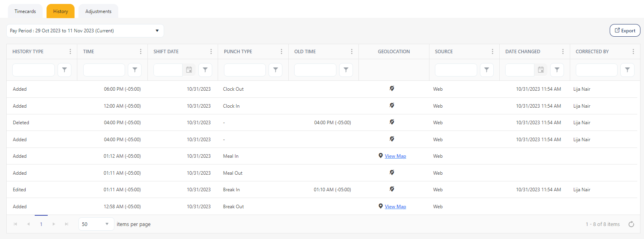The height and width of the screenshot is (239, 644).
Task: Click the Time filter text field
Action: click(104, 70)
